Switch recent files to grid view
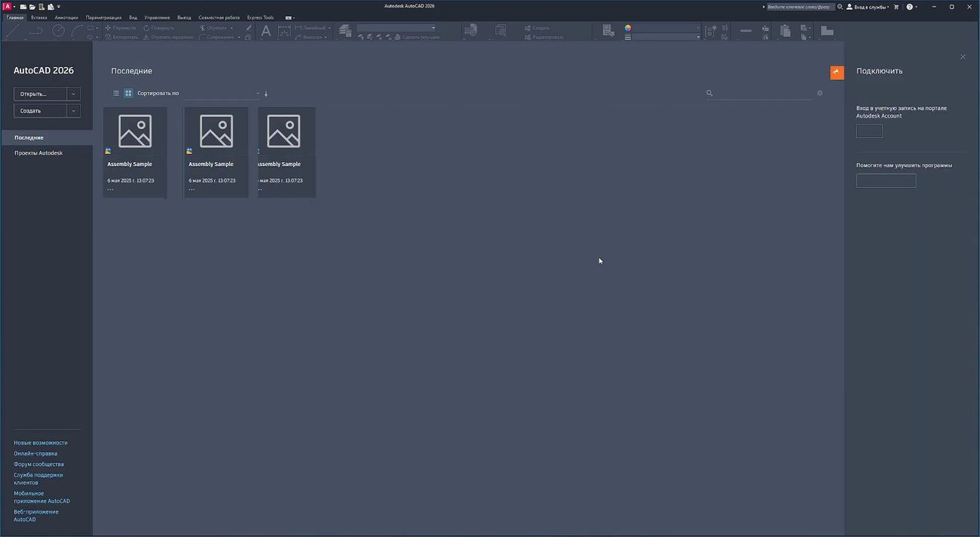The width and height of the screenshot is (980, 537). click(x=128, y=93)
